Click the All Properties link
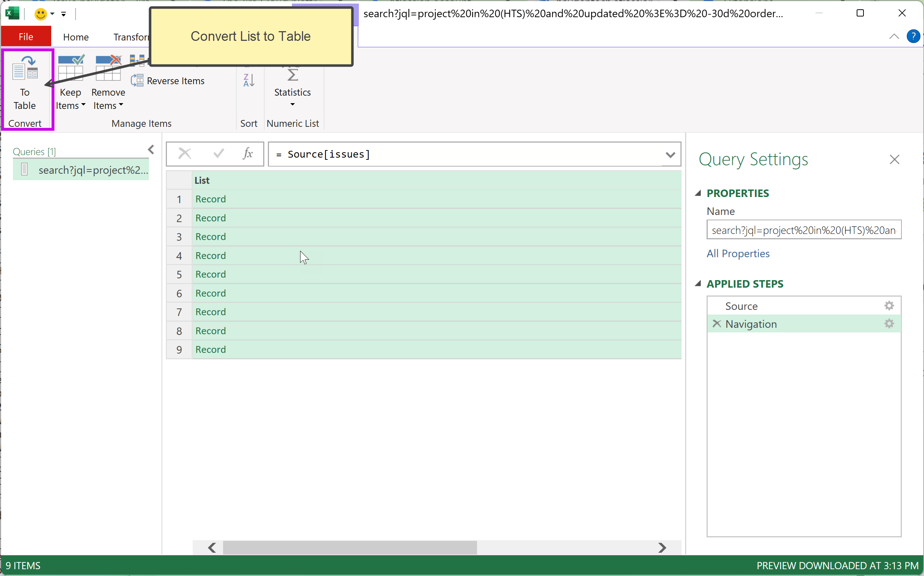This screenshot has height=576, width=924. coord(738,253)
